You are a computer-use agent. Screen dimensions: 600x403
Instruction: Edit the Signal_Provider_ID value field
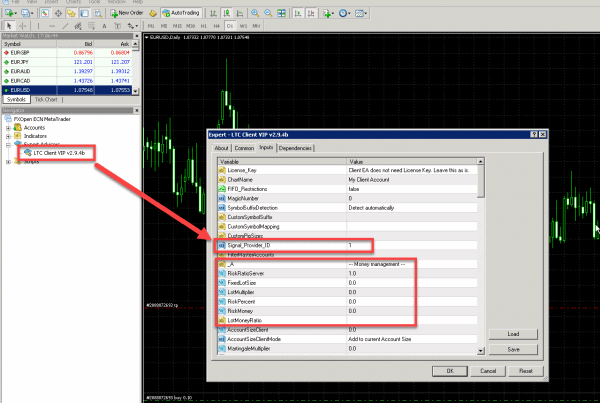click(412, 245)
